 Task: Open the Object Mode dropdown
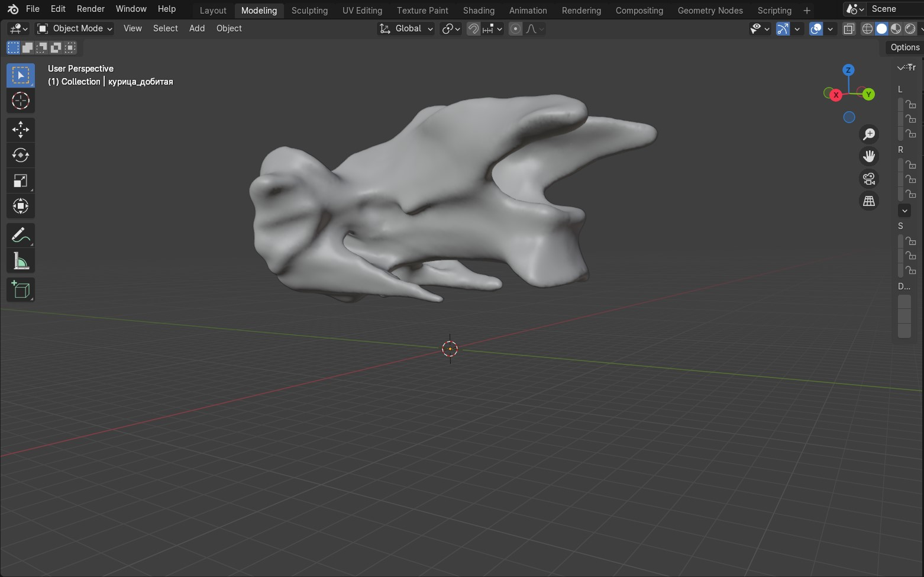[x=75, y=28]
